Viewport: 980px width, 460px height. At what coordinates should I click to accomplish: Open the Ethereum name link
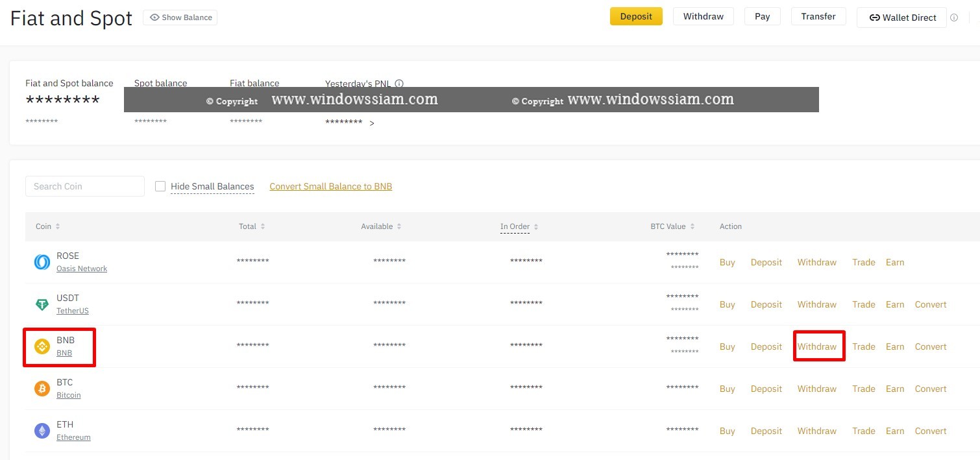click(x=73, y=437)
